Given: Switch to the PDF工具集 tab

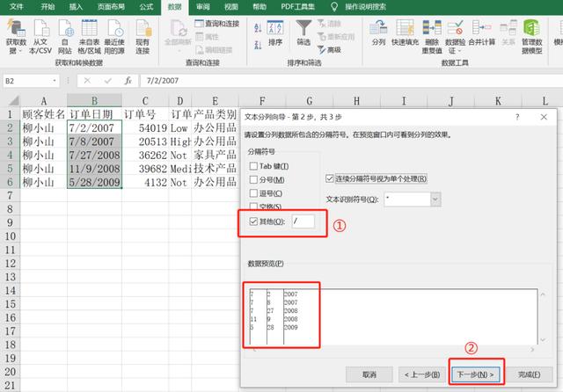Looking at the screenshot, I should pyautogui.click(x=298, y=6).
